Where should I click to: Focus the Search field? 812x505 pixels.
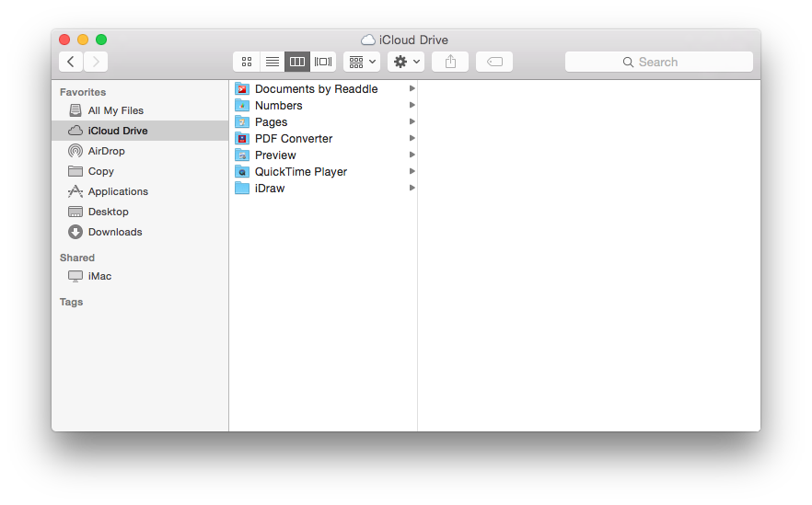pos(659,62)
